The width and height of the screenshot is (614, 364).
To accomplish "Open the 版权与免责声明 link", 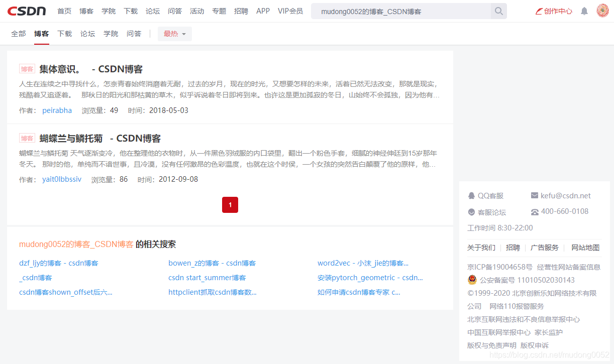I will [492, 345].
